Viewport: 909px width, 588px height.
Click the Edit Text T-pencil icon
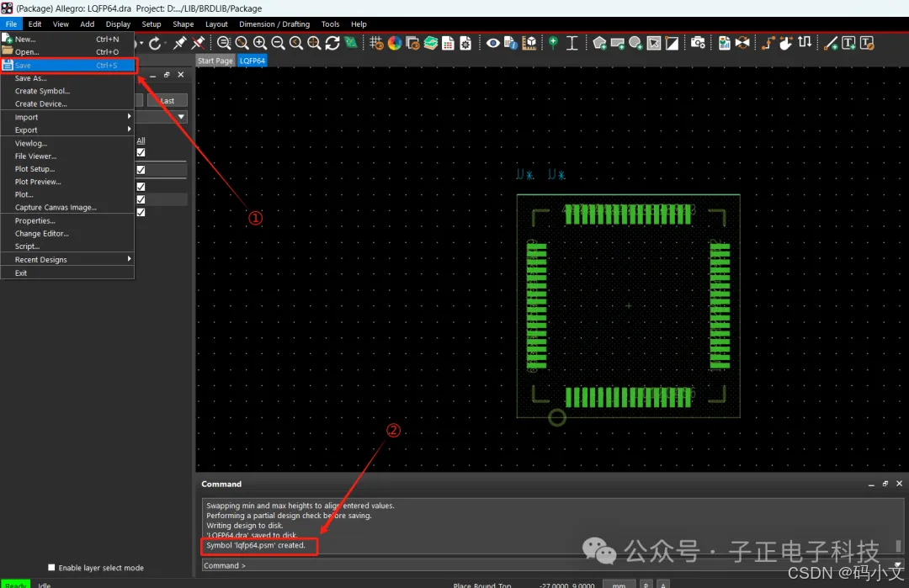click(x=867, y=44)
